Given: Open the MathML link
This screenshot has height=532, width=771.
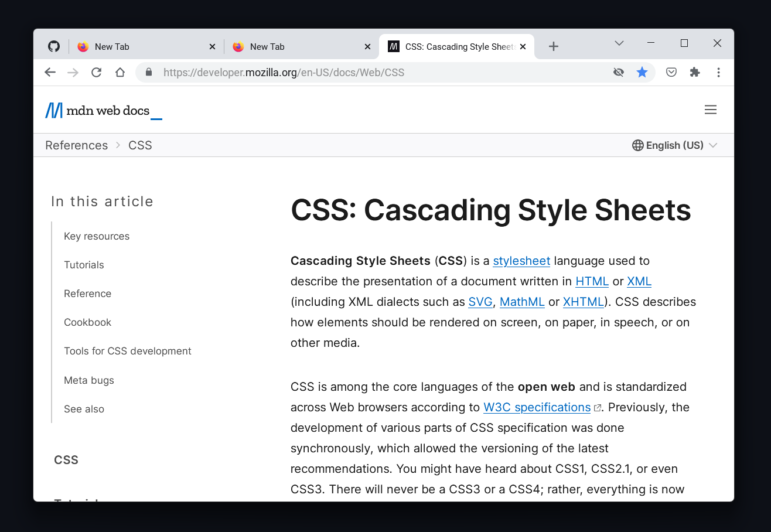Looking at the screenshot, I should 522,302.
